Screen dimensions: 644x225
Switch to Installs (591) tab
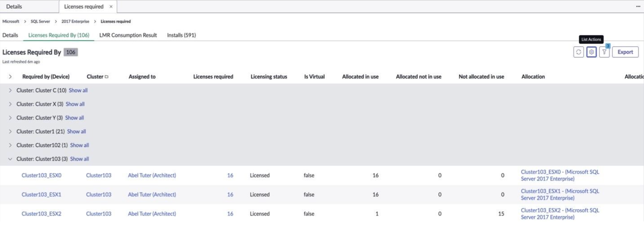[181, 35]
